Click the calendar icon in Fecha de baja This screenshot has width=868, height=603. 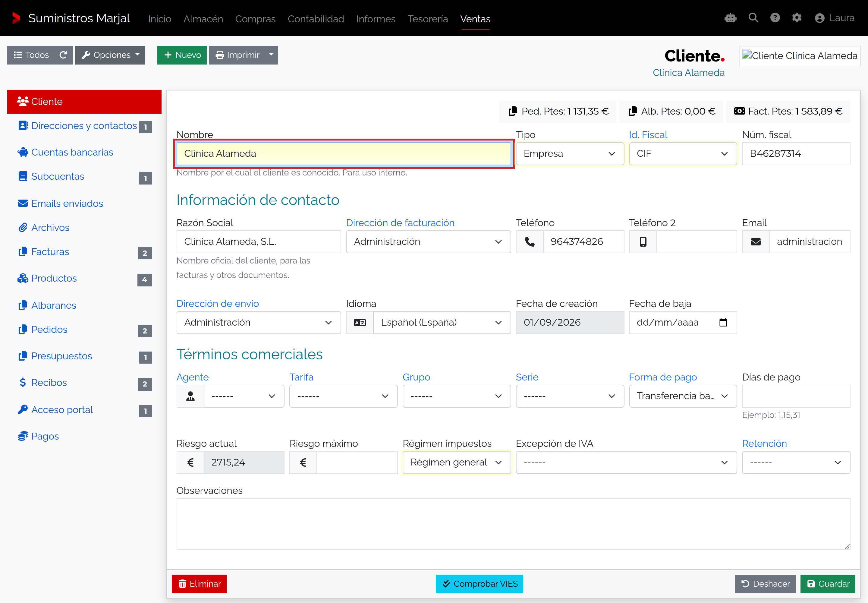(723, 322)
